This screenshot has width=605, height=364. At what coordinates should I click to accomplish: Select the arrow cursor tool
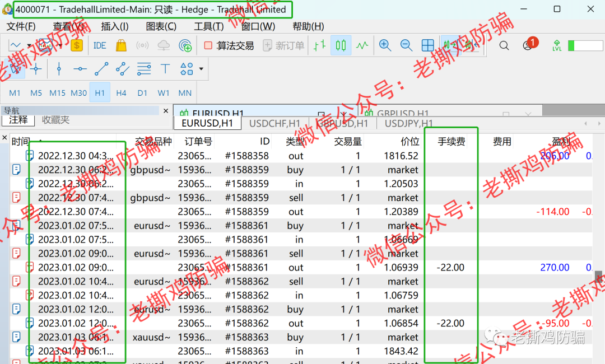coord(16,69)
